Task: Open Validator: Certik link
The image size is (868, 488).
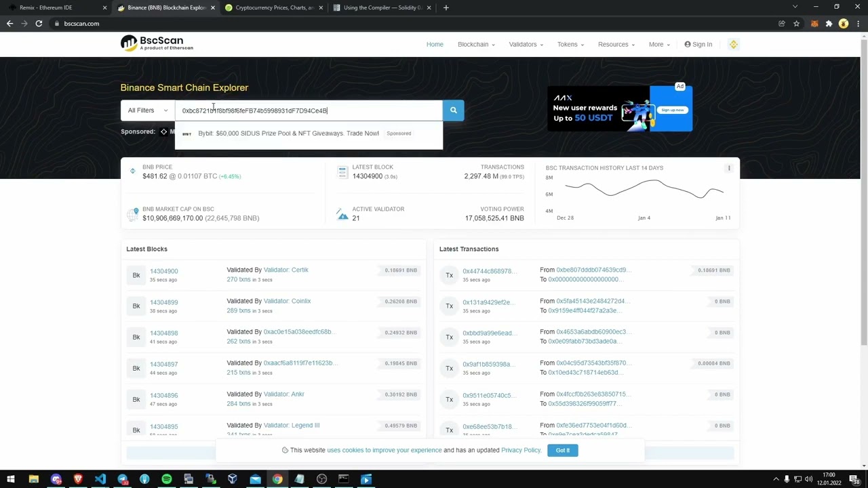Action: [286, 270]
